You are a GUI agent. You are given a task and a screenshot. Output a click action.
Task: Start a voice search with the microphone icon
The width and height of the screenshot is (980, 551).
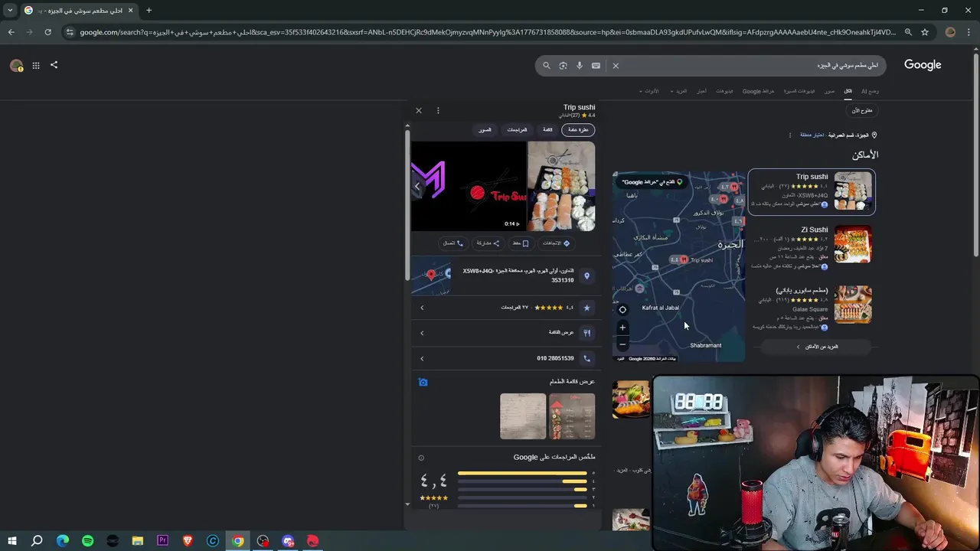tap(580, 66)
